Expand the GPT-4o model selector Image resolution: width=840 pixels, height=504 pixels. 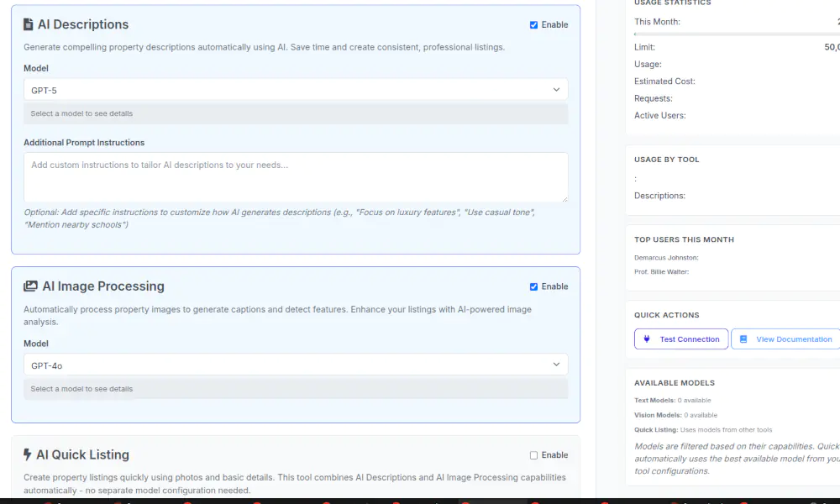point(295,365)
